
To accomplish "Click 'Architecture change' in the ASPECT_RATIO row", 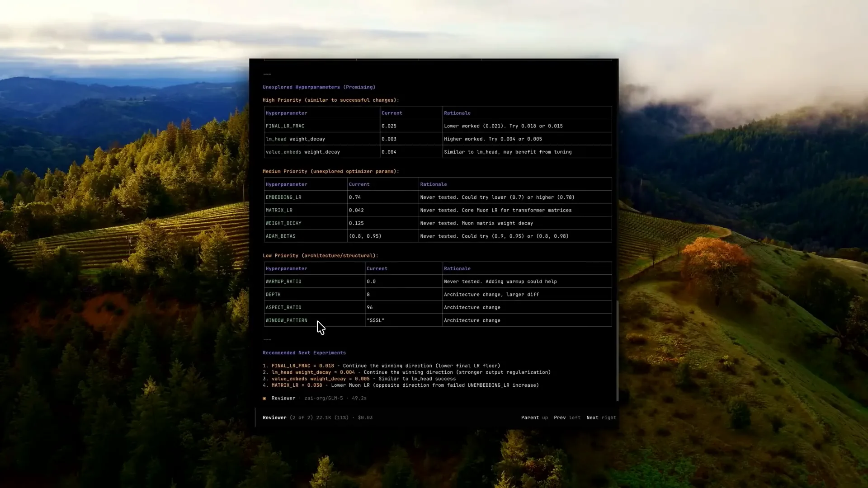I will pyautogui.click(x=472, y=308).
